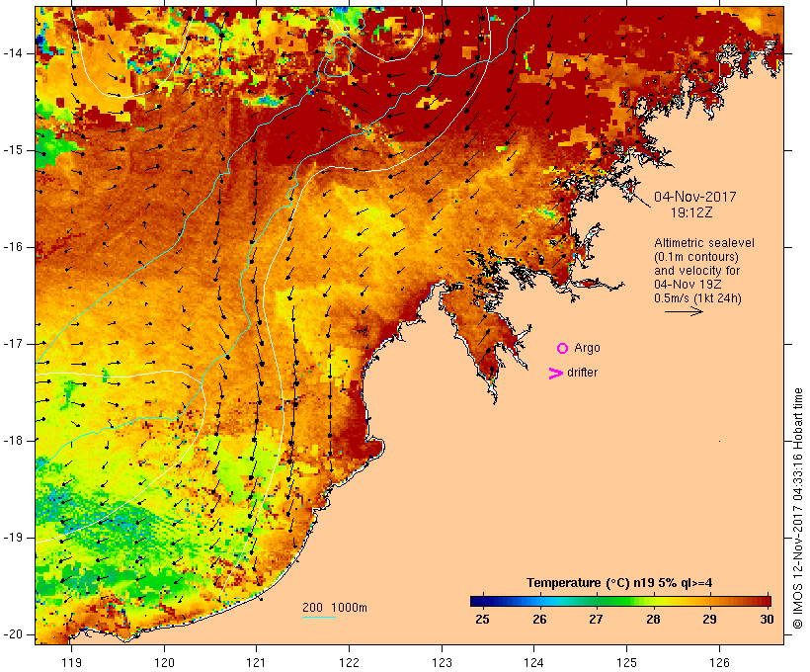Screen dimensions: 810x672
Task: Click the colorbar tick label 28
Action: [653, 619]
